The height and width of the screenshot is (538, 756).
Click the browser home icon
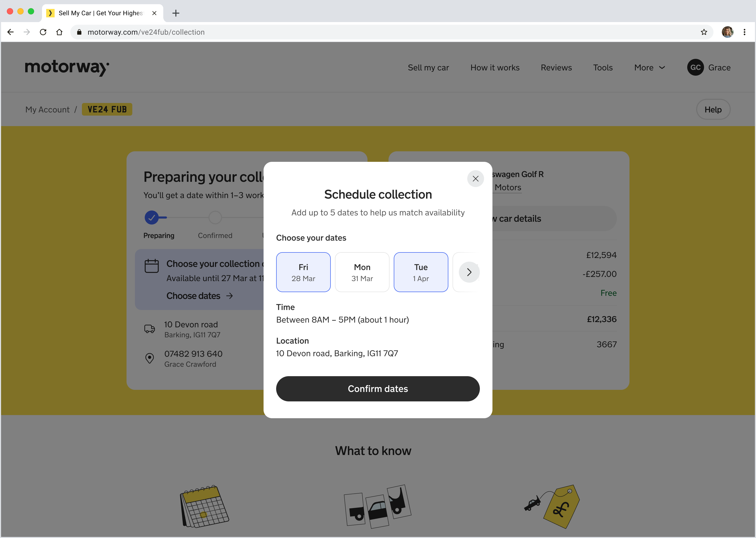pos(59,32)
